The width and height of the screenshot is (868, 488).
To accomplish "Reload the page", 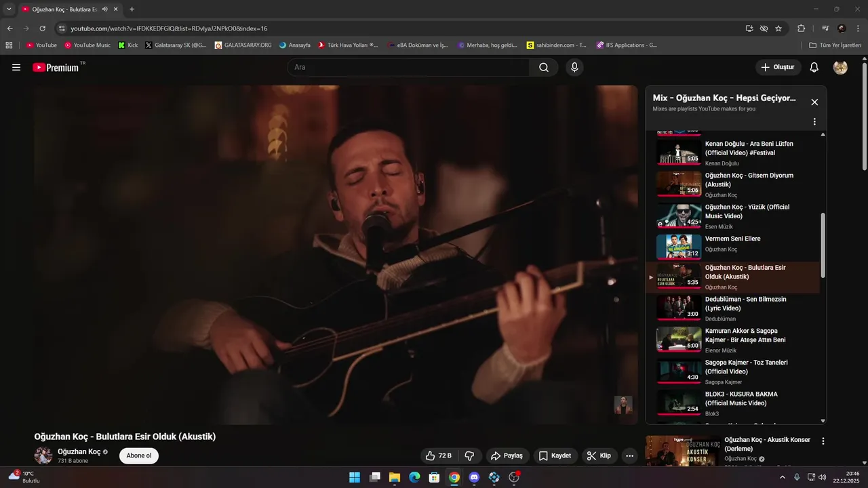I will [42, 28].
